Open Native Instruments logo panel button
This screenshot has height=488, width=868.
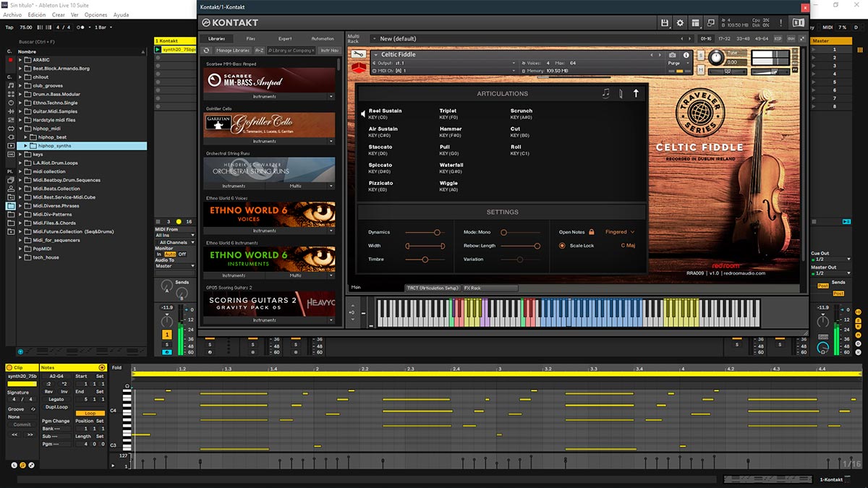(x=799, y=23)
